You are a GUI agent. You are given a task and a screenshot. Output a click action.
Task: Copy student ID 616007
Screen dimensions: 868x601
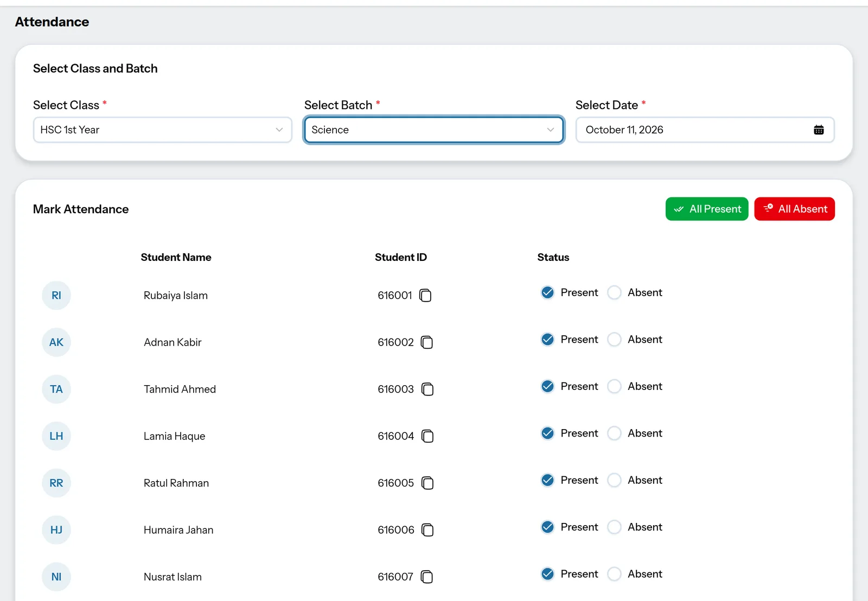point(427,577)
